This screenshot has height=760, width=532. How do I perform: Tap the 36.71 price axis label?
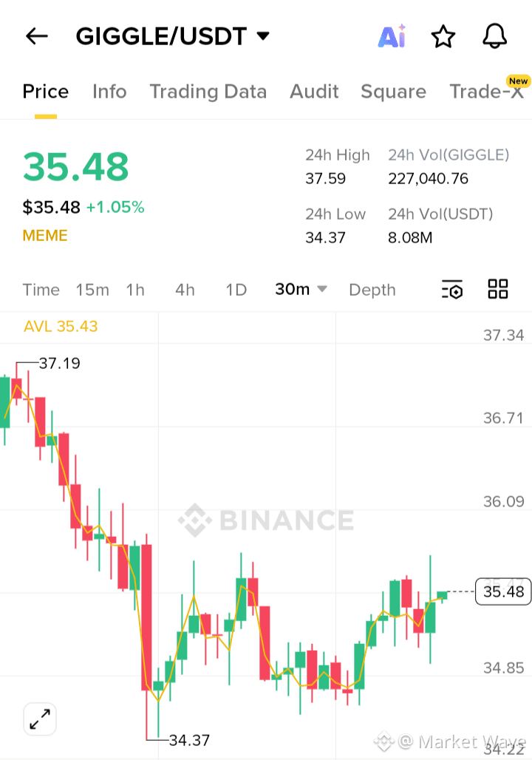click(503, 418)
